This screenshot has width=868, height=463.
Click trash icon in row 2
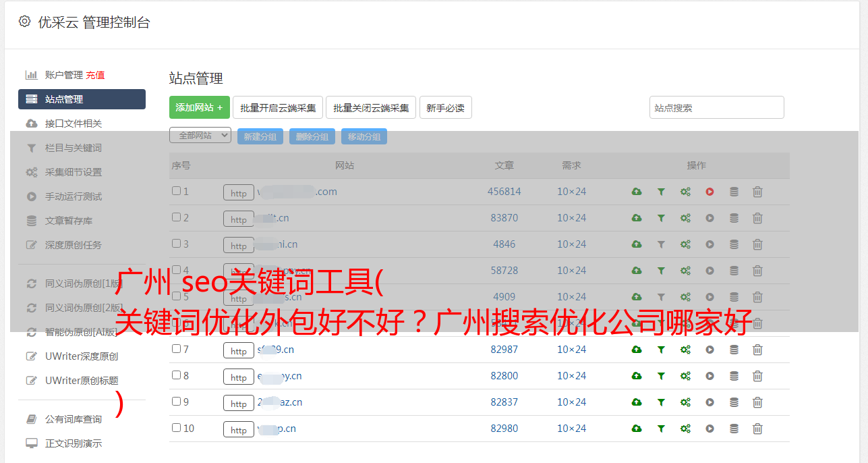757,218
